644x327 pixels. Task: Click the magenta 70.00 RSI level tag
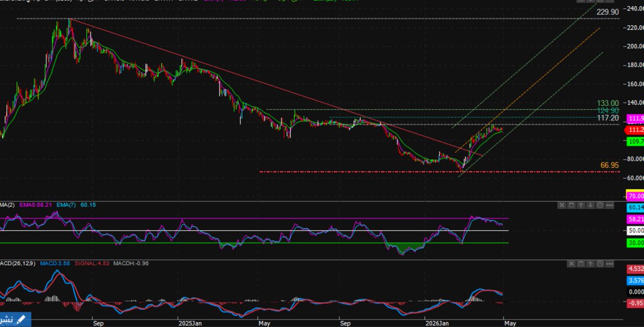coord(635,196)
